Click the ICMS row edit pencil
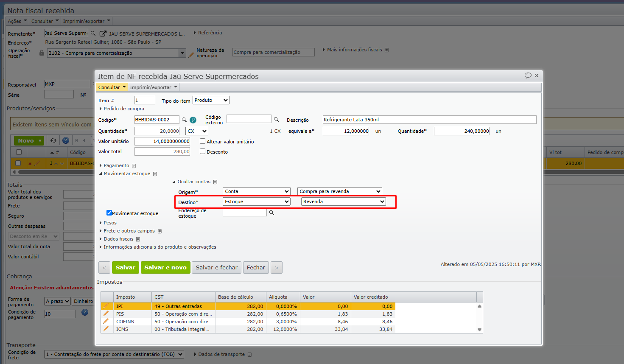Screen dimensions: 624x364 tap(106, 329)
